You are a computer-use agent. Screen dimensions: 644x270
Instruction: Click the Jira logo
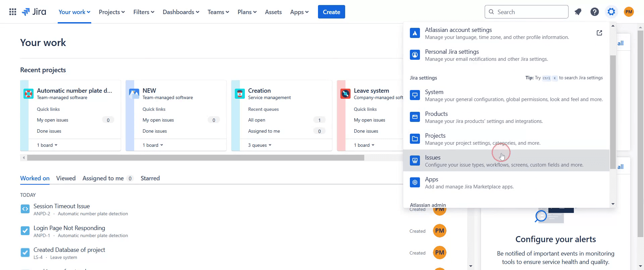point(34,12)
